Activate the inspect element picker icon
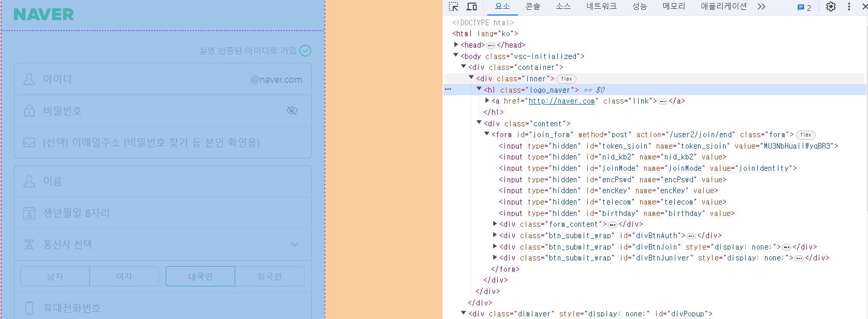 454,7
